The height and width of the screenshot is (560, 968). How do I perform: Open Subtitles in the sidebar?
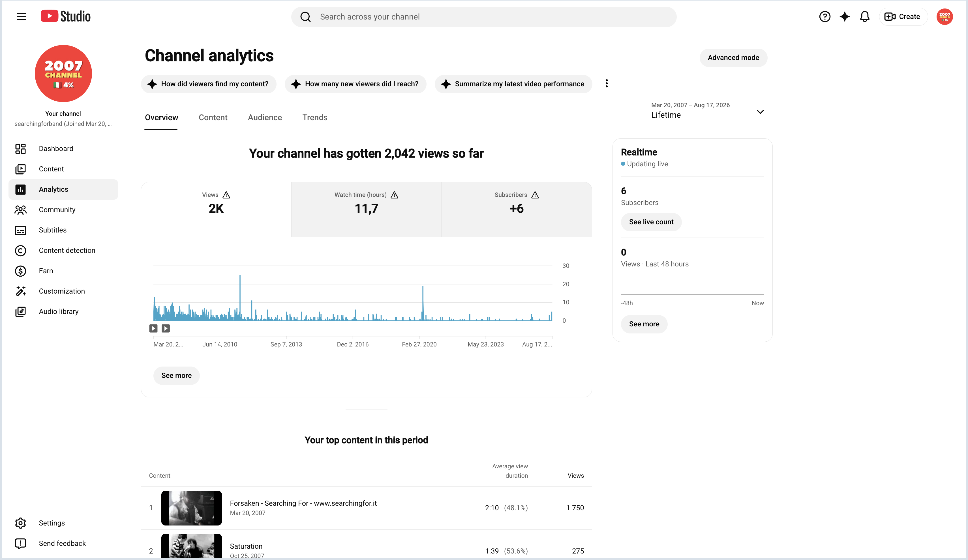[x=63, y=230]
